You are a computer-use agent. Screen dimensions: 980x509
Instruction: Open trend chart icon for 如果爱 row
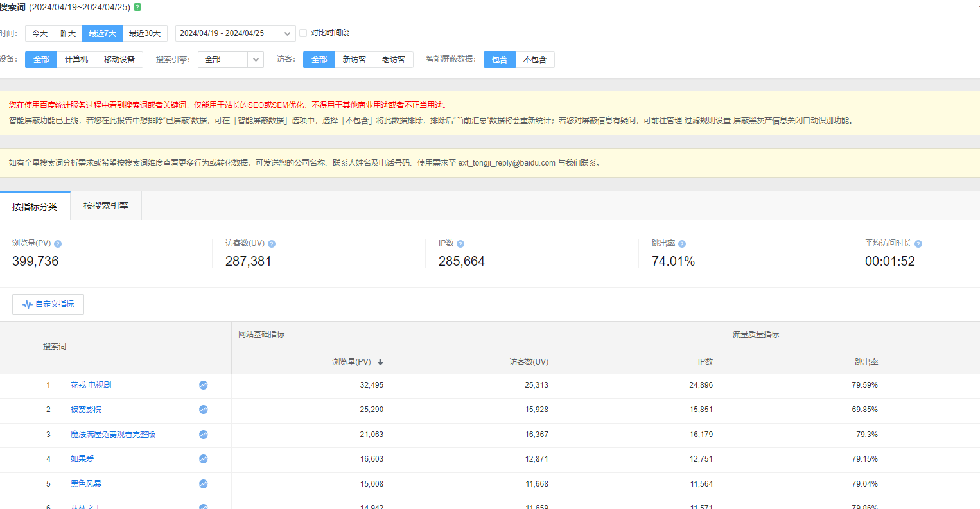tap(203, 459)
